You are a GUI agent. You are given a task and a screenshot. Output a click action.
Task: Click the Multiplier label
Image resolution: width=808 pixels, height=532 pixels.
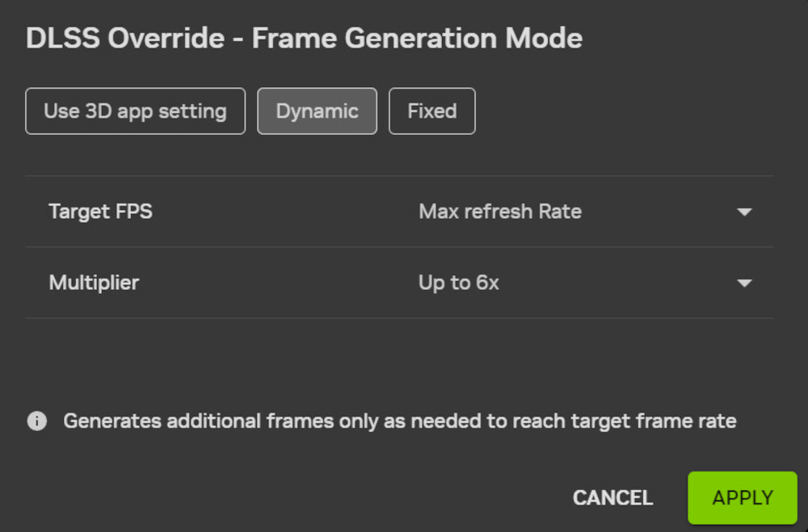point(94,283)
